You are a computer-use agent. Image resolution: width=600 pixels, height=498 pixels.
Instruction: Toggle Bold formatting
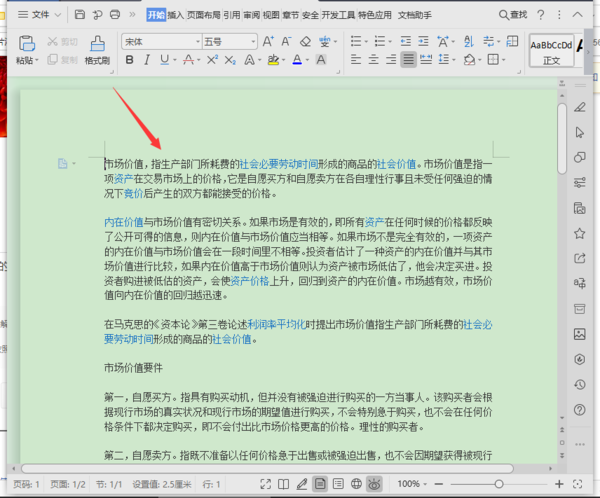[x=130, y=60]
